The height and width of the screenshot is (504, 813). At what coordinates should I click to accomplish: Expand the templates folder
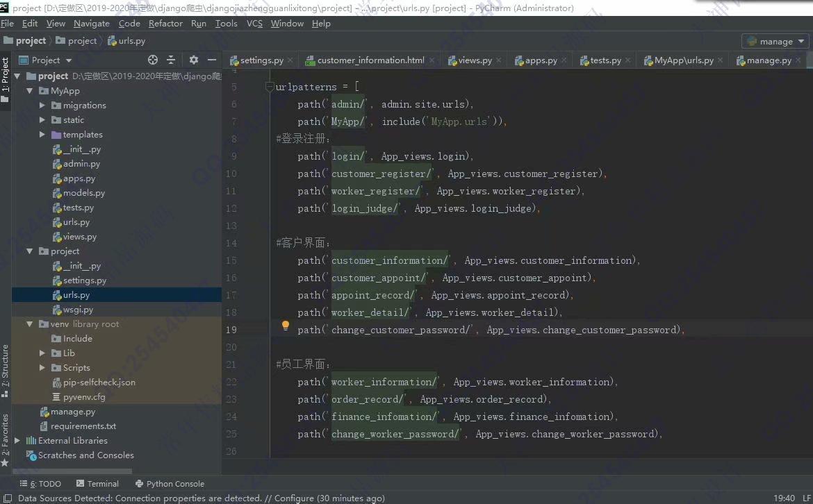42,134
